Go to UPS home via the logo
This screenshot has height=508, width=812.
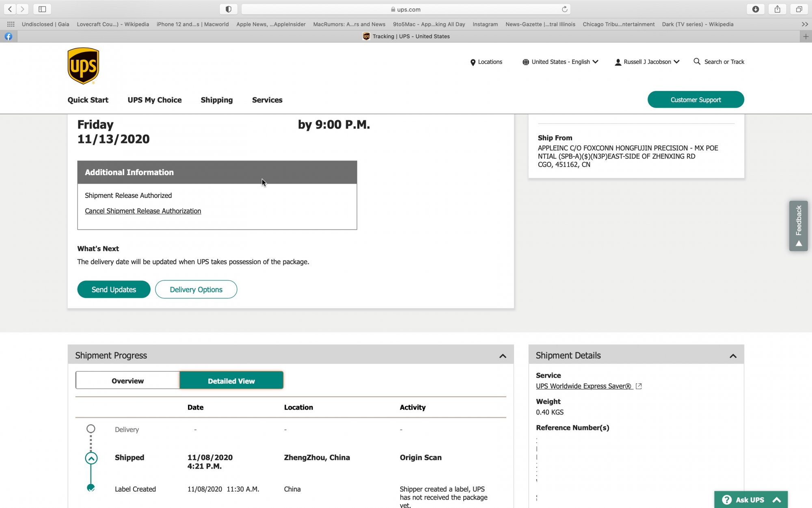point(83,66)
